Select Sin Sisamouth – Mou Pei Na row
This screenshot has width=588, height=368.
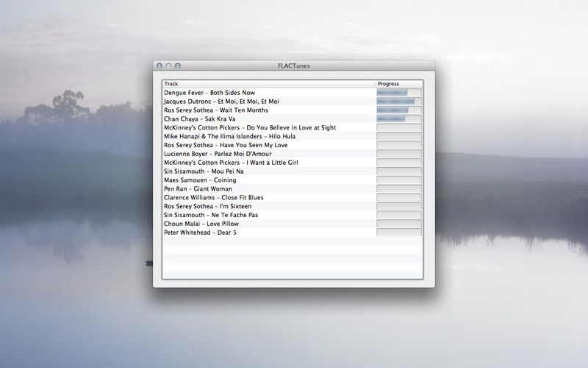(269, 171)
